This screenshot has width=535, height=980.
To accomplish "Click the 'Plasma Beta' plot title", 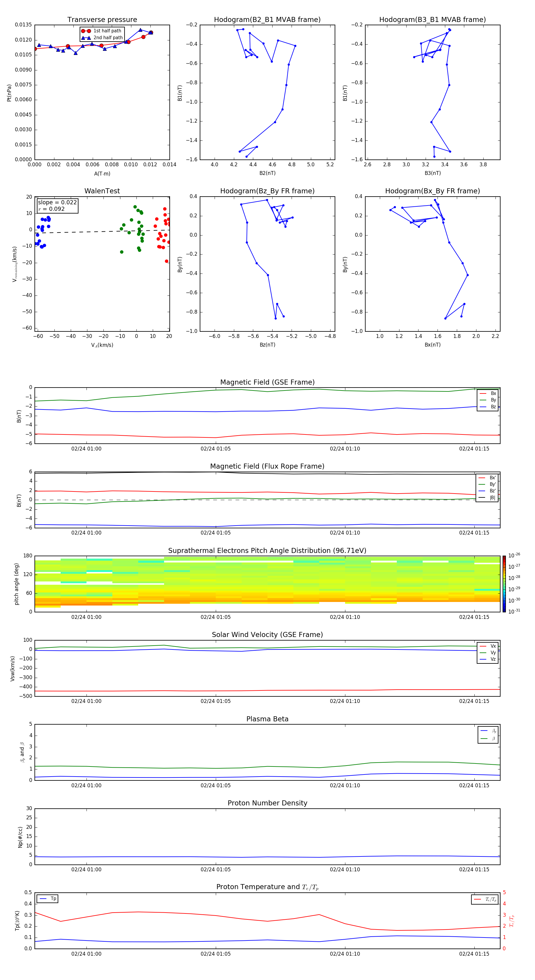I will (267, 719).
